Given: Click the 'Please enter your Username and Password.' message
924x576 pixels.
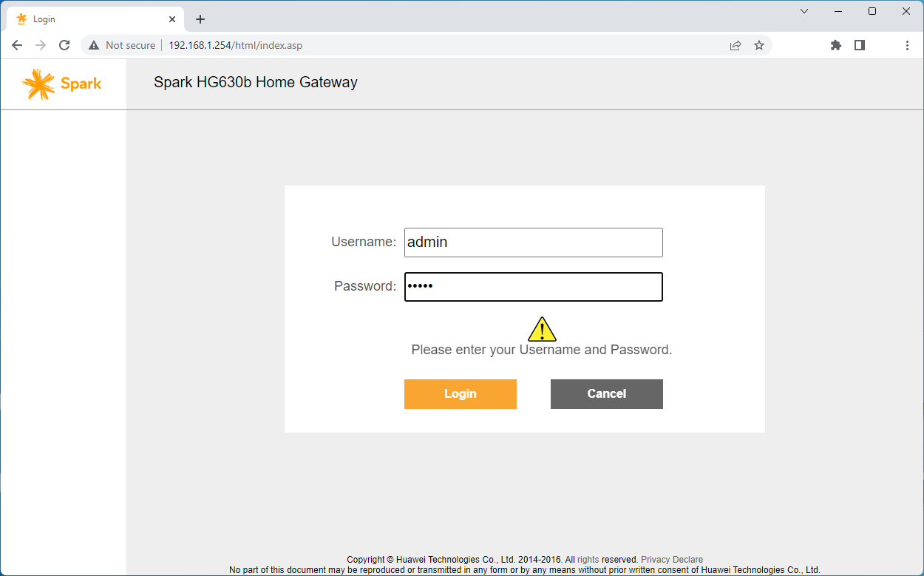Looking at the screenshot, I should click(x=542, y=350).
